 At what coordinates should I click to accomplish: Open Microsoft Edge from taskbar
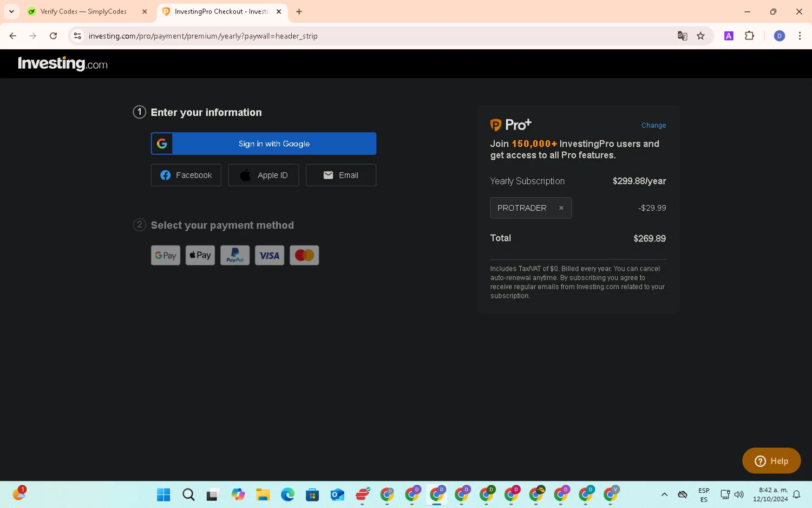[x=287, y=494]
